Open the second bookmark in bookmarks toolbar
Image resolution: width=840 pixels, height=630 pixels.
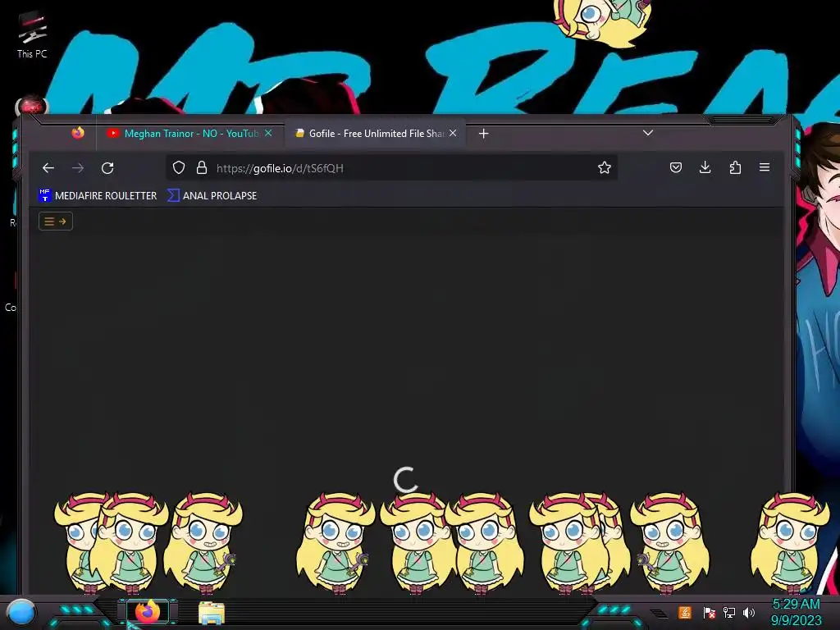click(212, 195)
